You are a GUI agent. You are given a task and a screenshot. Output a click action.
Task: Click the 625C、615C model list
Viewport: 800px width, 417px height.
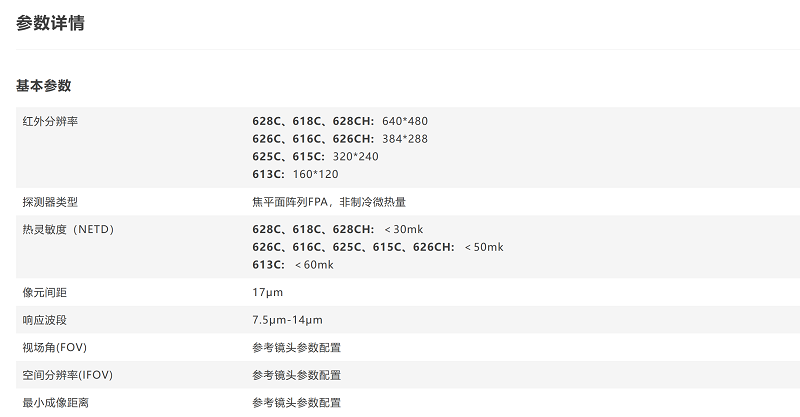pos(288,157)
